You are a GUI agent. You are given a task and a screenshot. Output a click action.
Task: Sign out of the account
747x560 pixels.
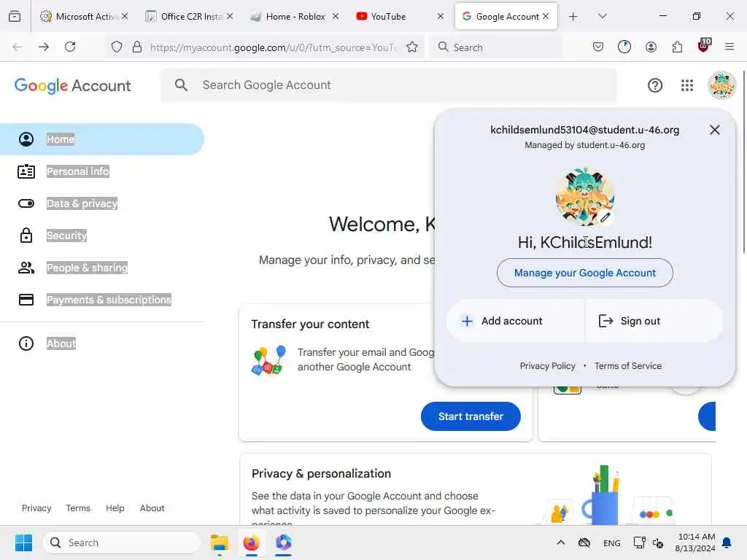(x=654, y=321)
